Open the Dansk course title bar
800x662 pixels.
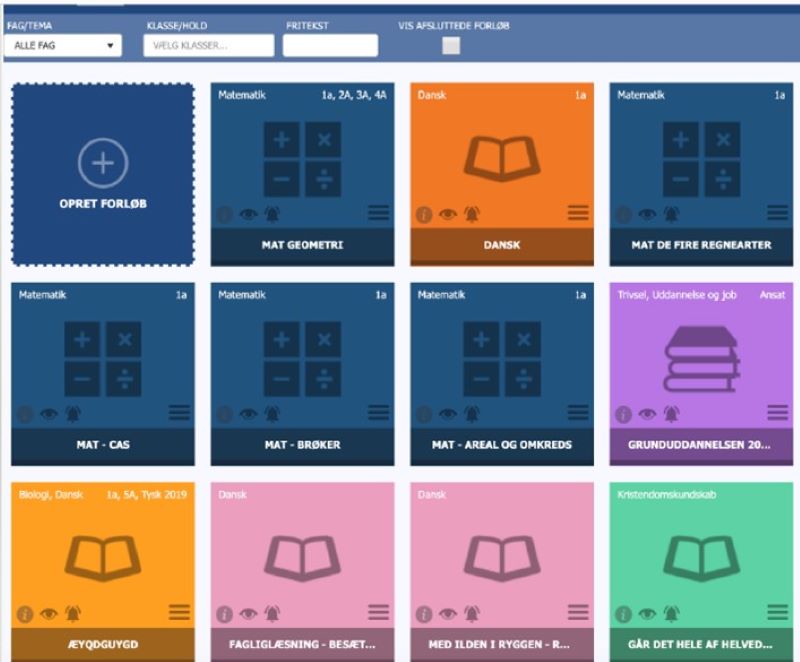click(x=502, y=245)
